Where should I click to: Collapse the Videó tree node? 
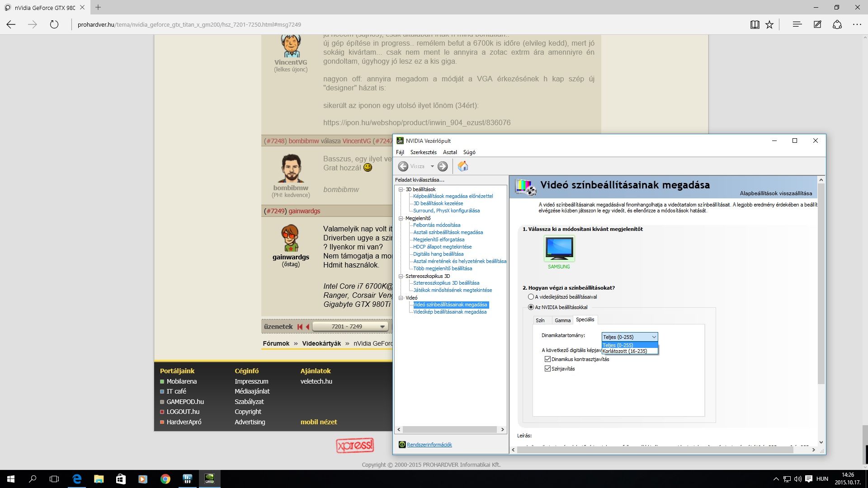pos(401,298)
